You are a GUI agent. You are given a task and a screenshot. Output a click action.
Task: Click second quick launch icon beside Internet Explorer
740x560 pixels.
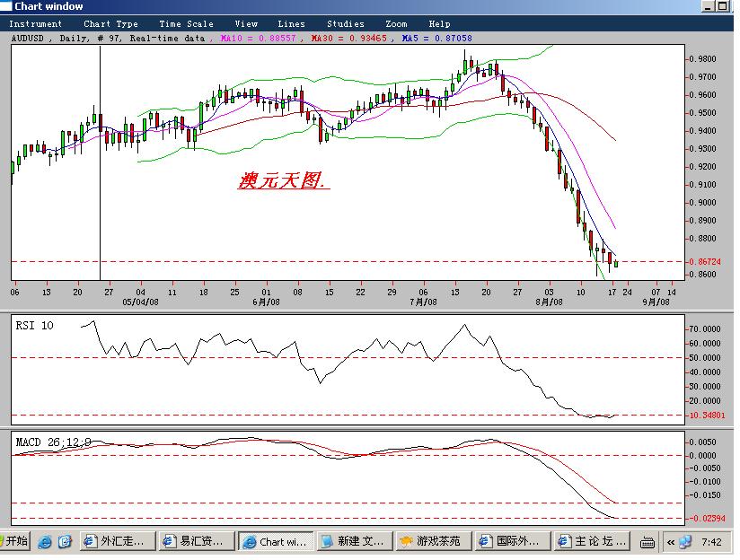coord(65,541)
